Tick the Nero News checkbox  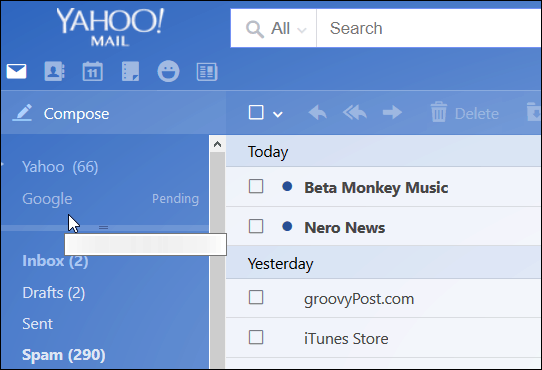(256, 226)
